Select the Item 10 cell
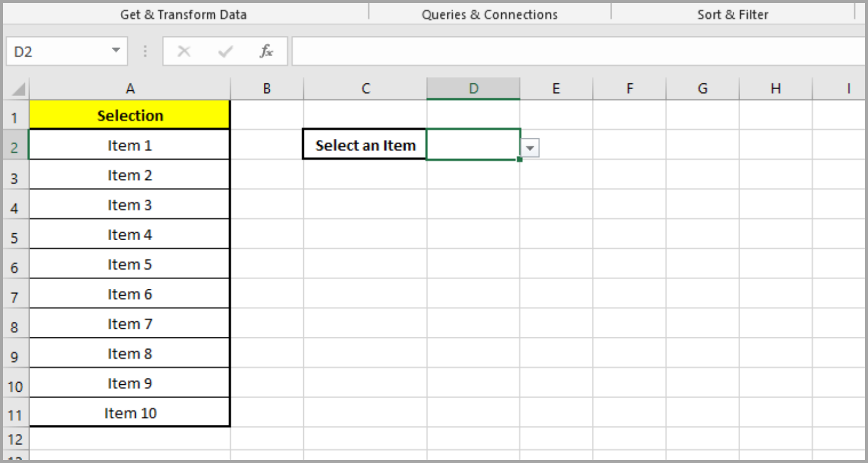This screenshot has width=868, height=463. tap(130, 412)
